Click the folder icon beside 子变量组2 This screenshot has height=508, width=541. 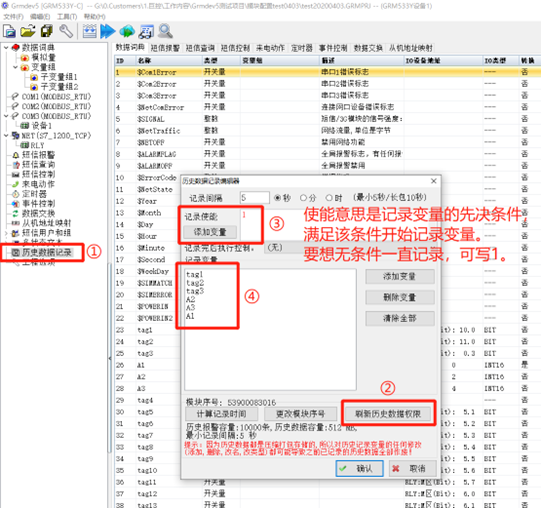[34, 86]
